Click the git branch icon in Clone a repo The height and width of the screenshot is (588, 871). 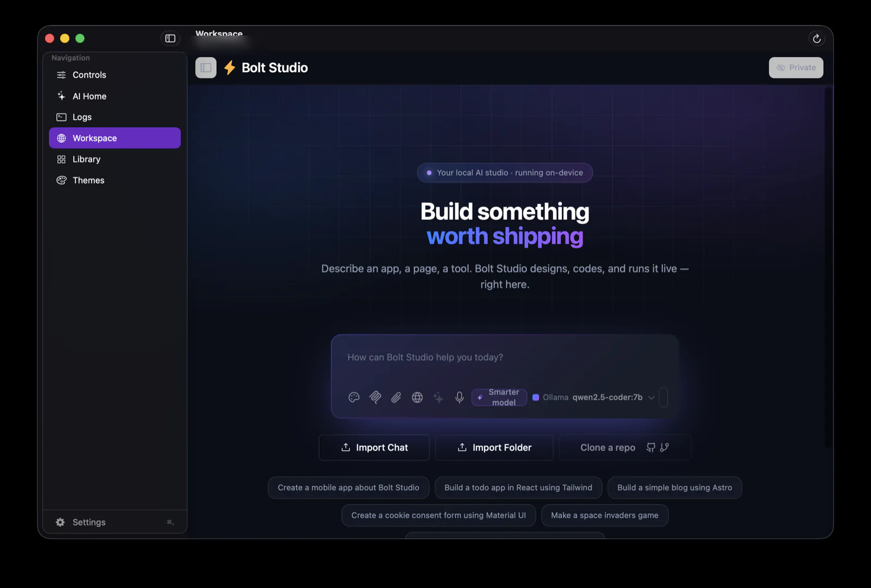pyautogui.click(x=664, y=448)
